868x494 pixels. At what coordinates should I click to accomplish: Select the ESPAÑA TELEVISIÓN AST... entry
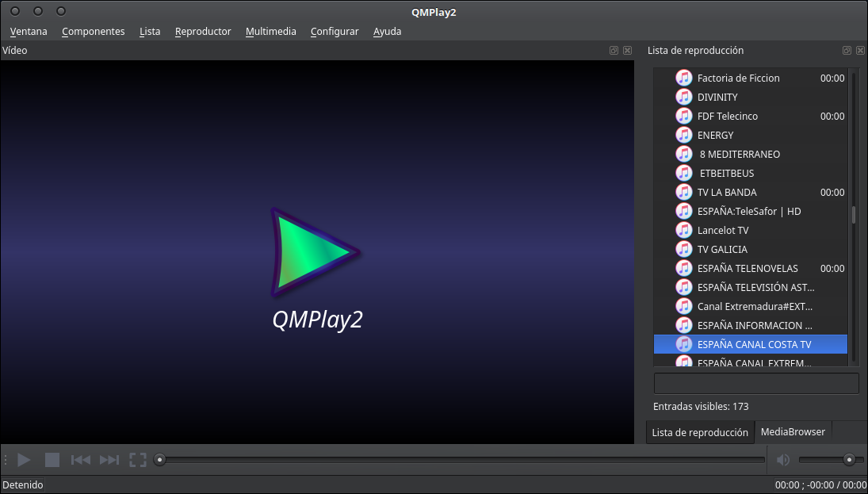pos(751,287)
